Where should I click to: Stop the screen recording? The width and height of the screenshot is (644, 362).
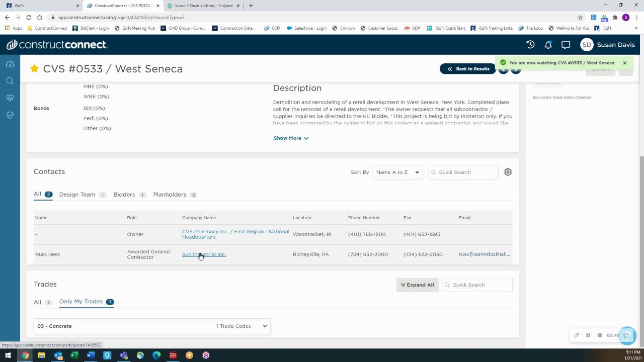(x=599, y=335)
